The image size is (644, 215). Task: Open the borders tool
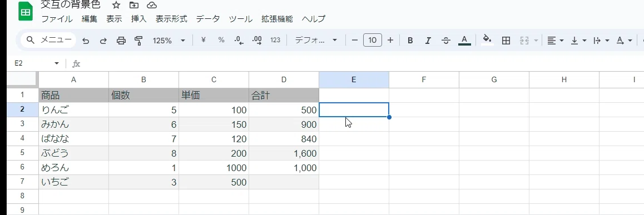click(506, 40)
